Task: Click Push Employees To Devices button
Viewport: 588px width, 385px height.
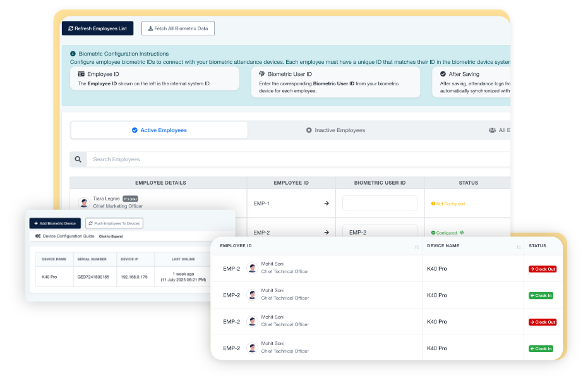Action: click(114, 223)
